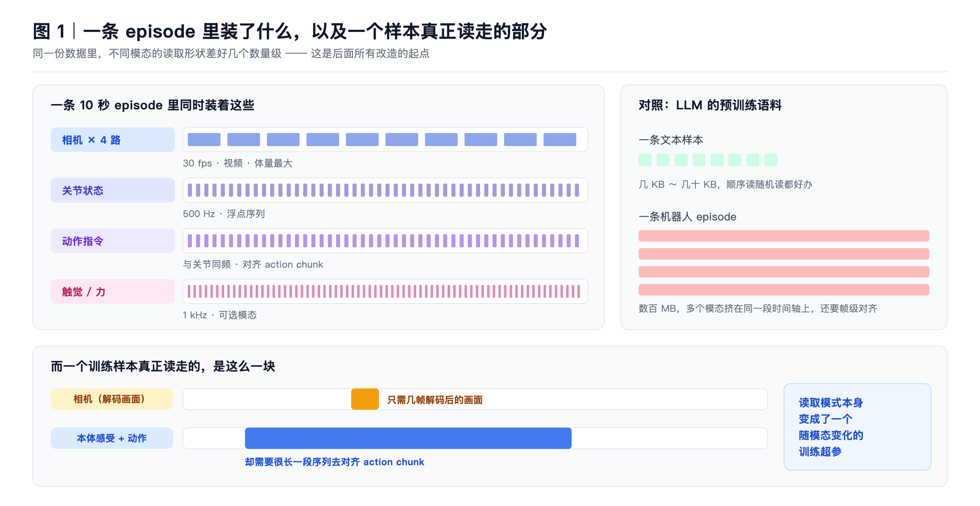The image size is (980, 506).
Task: Click the 关节状态 purple tick timeline
Action: coord(385,190)
